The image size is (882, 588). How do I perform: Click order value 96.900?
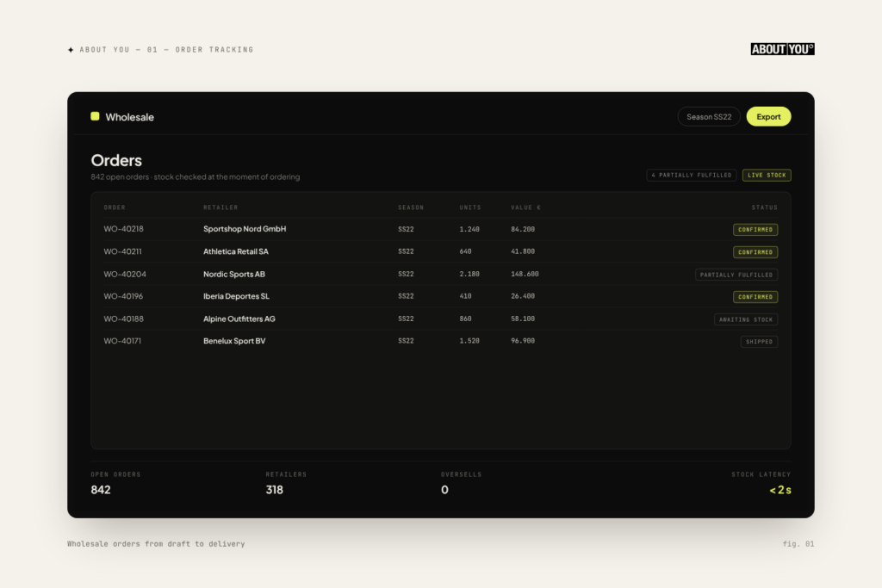[523, 341]
